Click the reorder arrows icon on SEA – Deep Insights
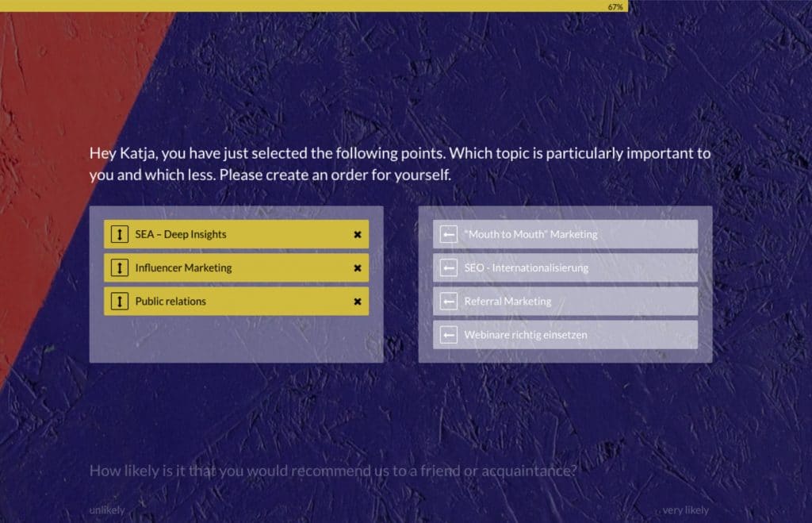The image size is (812, 523). pyautogui.click(x=119, y=234)
